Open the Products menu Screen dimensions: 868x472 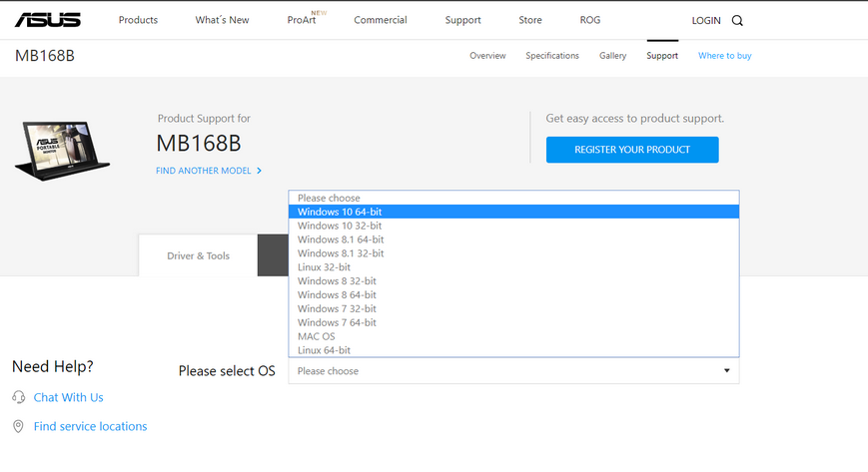138,20
